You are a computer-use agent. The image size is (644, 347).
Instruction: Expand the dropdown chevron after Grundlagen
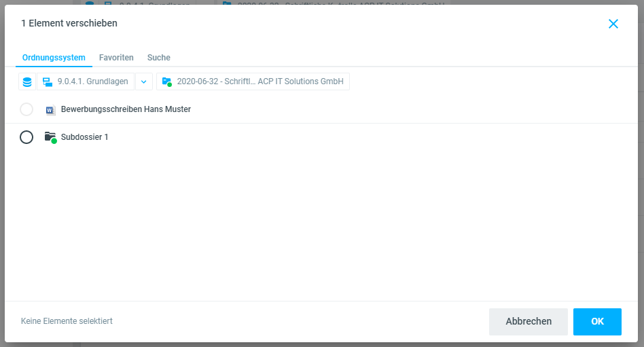coord(143,82)
